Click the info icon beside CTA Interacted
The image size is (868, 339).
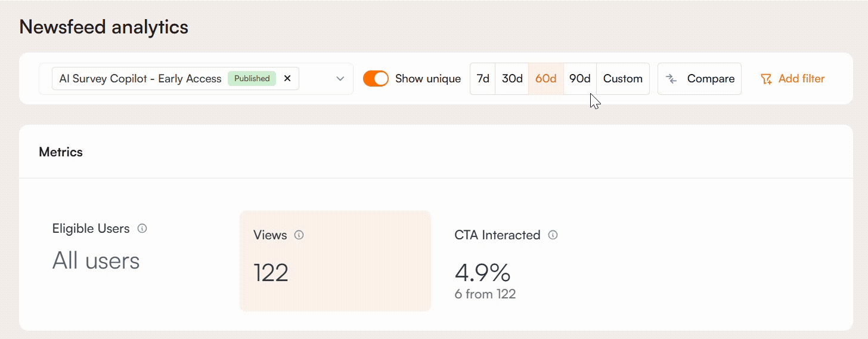click(553, 235)
